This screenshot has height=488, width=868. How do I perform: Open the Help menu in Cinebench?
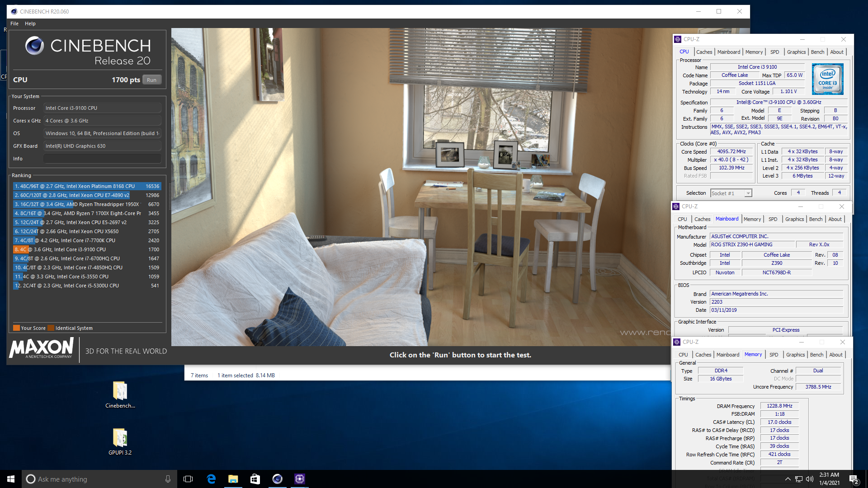point(30,23)
